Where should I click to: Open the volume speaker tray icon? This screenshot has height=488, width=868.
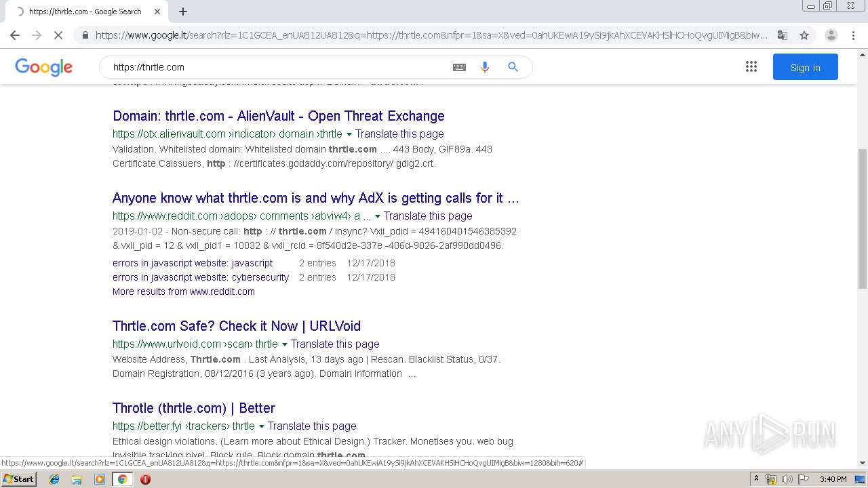point(787,479)
